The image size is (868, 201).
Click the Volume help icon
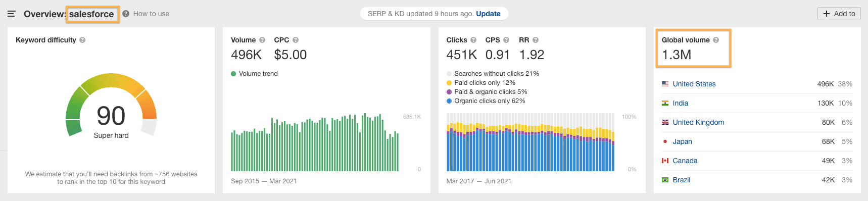pyautogui.click(x=262, y=40)
